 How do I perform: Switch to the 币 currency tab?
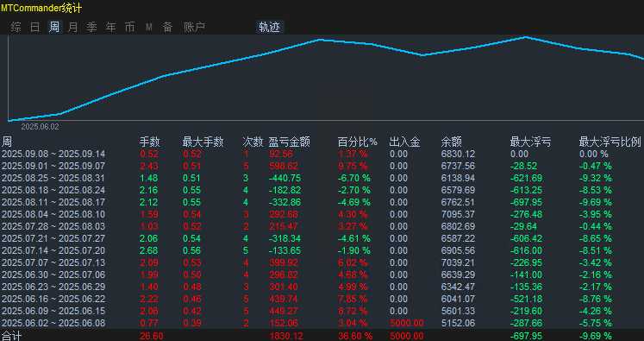pos(130,28)
